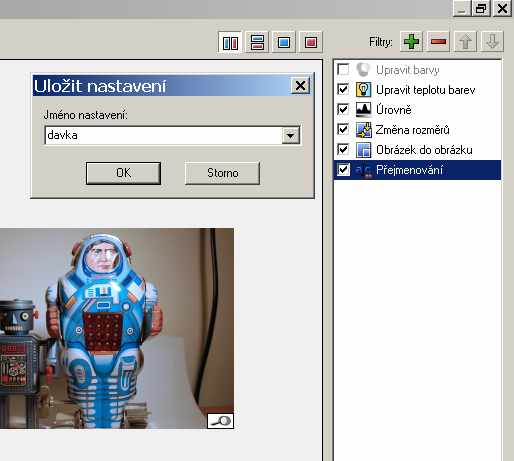
Task: Enable the Upravit barvy checkbox
Action: [343, 69]
